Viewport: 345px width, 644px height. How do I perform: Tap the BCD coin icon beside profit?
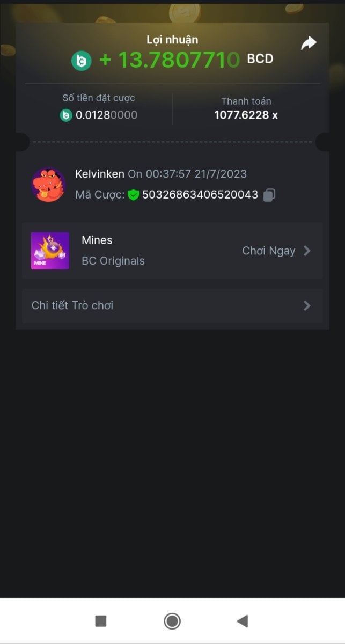point(82,60)
